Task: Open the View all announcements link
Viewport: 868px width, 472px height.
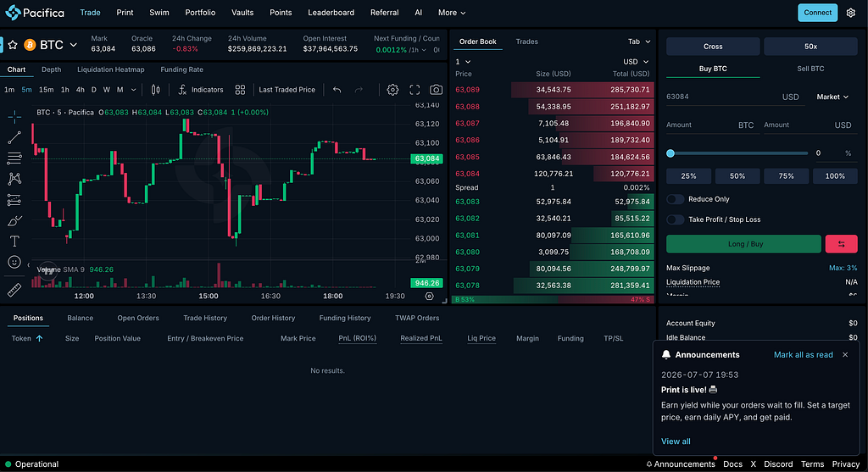Action: pos(676,441)
